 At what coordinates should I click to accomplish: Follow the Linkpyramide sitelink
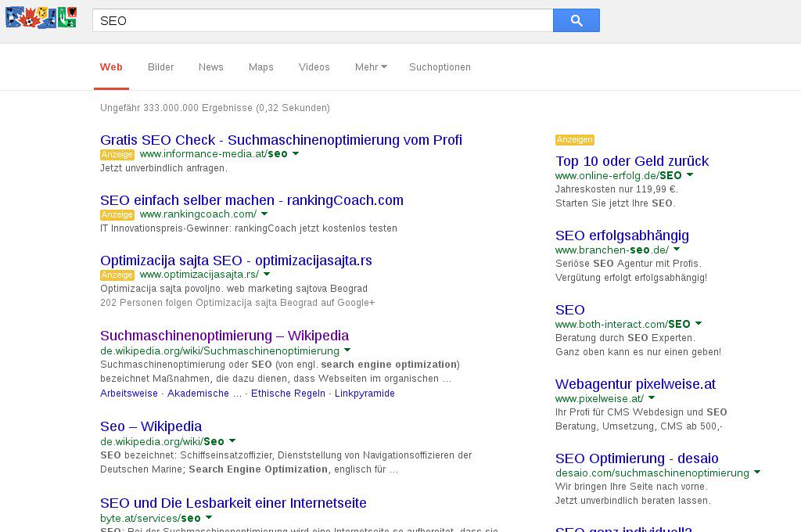click(365, 394)
